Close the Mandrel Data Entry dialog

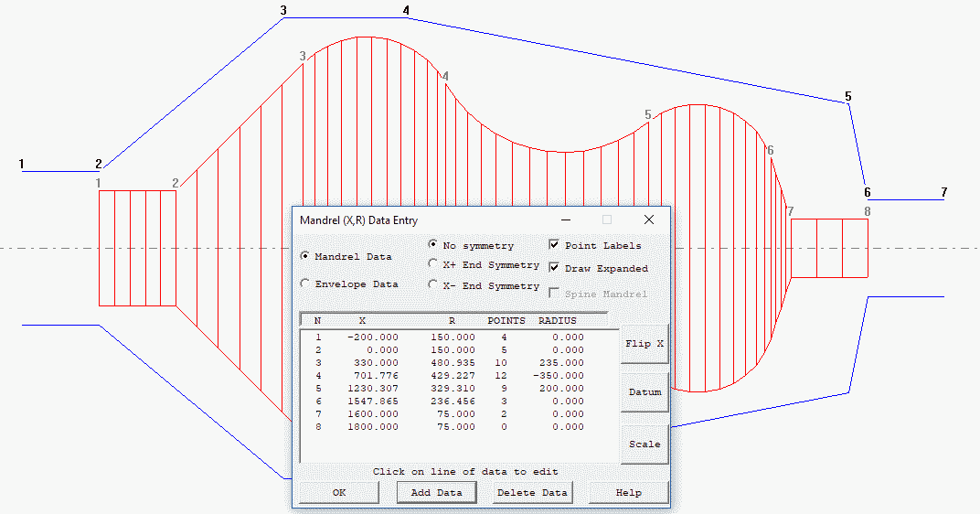coord(649,220)
